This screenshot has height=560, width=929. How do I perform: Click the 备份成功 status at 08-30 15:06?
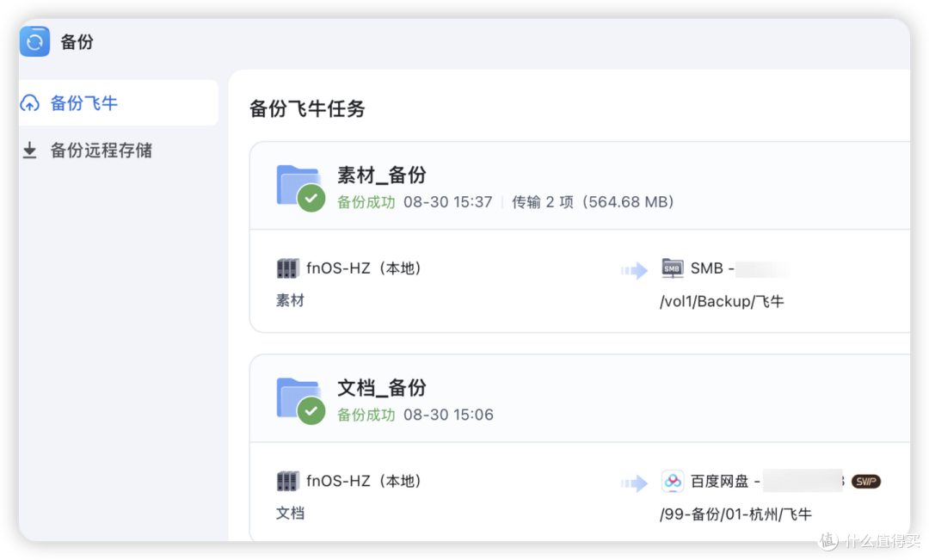tap(366, 415)
